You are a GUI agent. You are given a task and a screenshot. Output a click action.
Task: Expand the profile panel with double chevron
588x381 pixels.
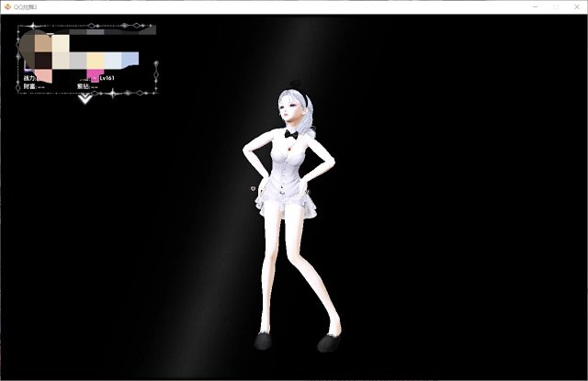(x=85, y=98)
